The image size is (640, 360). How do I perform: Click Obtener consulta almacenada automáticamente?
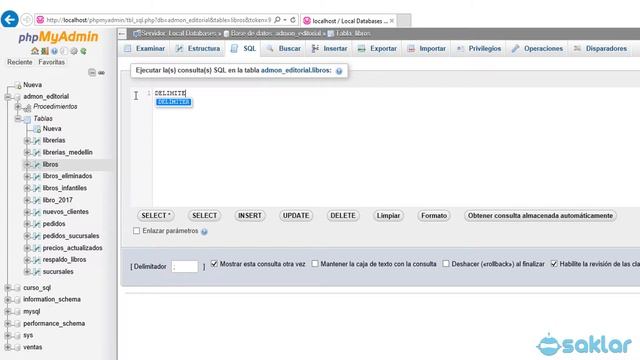(x=540, y=216)
